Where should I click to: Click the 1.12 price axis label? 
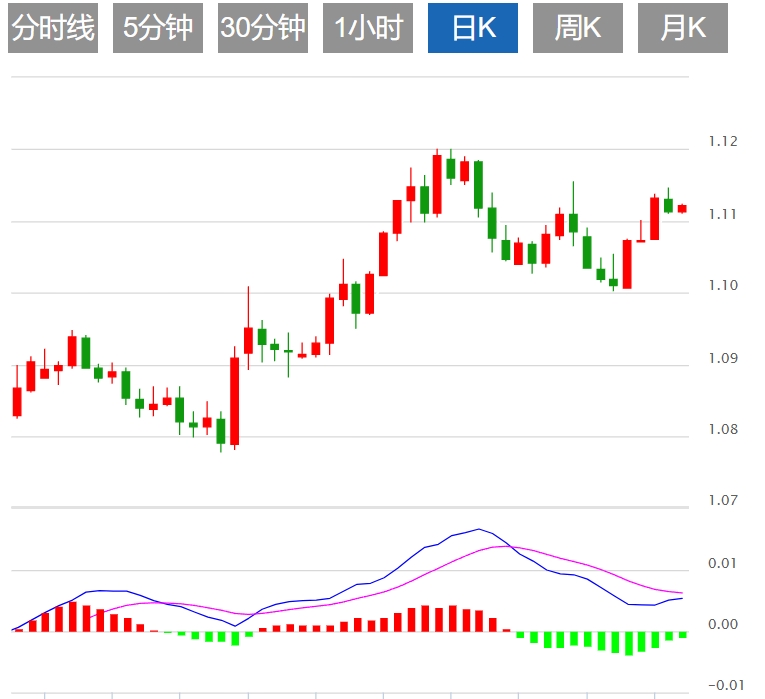pyautogui.click(x=723, y=141)
